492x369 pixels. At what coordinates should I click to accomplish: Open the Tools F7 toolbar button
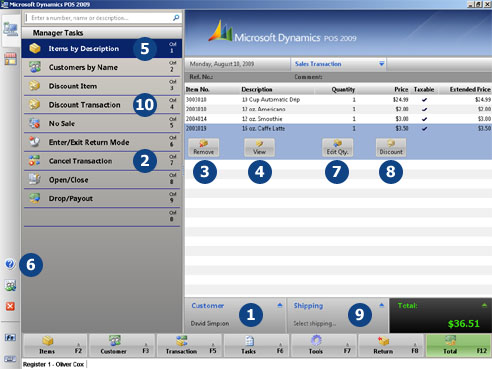(324, 345)
